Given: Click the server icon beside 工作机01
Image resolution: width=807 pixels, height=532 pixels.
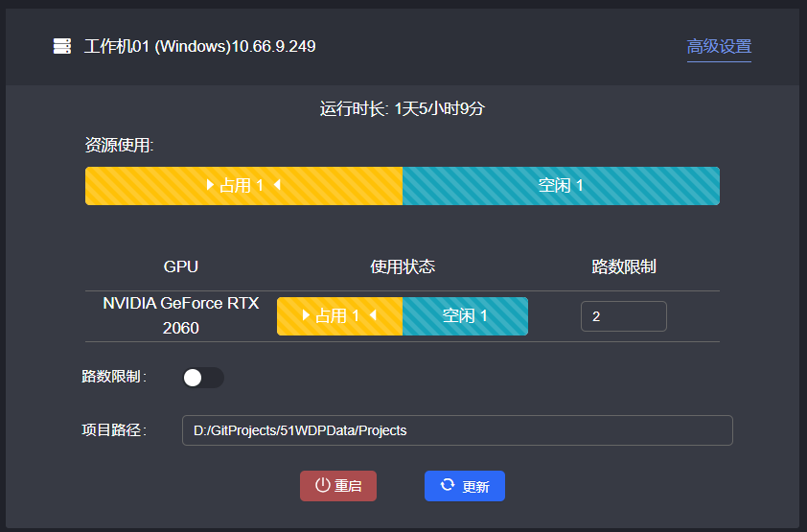Looking at the screenshot, I should point(62,46).
